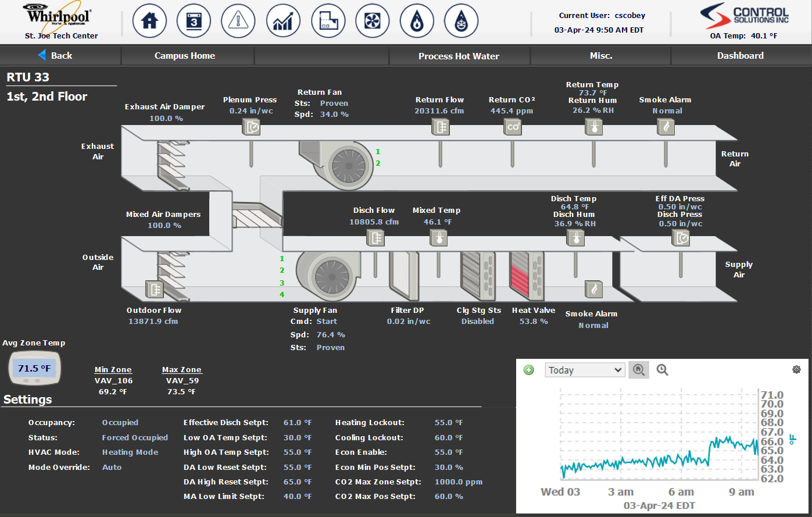Click the Plenum Press sensor icon
Viewport: 812px width, 517px height.
tap(251, 127)
